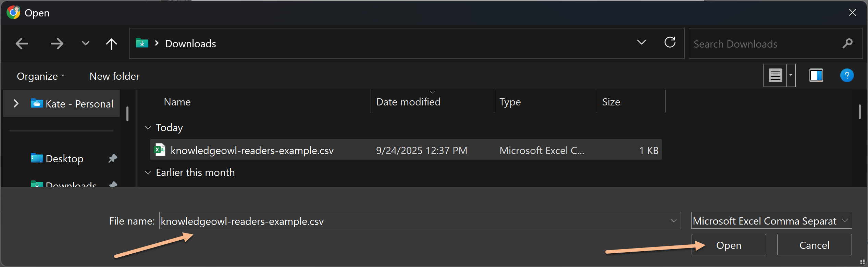Open the file dialog help
This screenshot has height=267, width=868.
pos(847,75)
